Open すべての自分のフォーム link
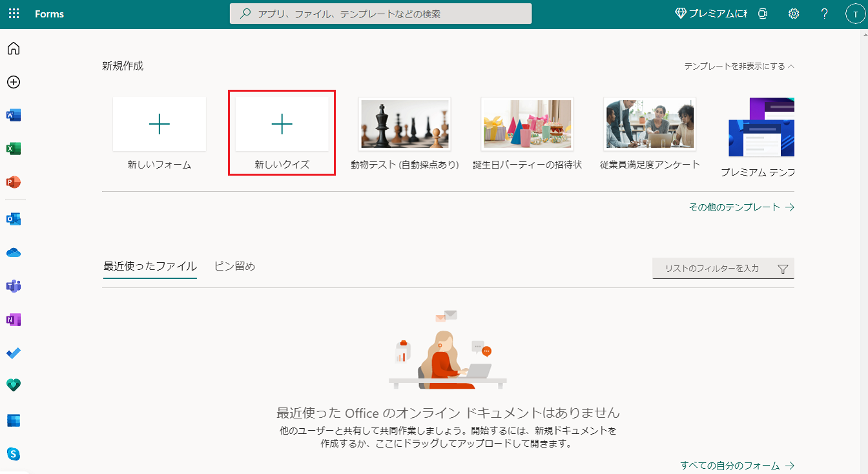The width and height of the screenshot is (868, 474). [737, 466]
